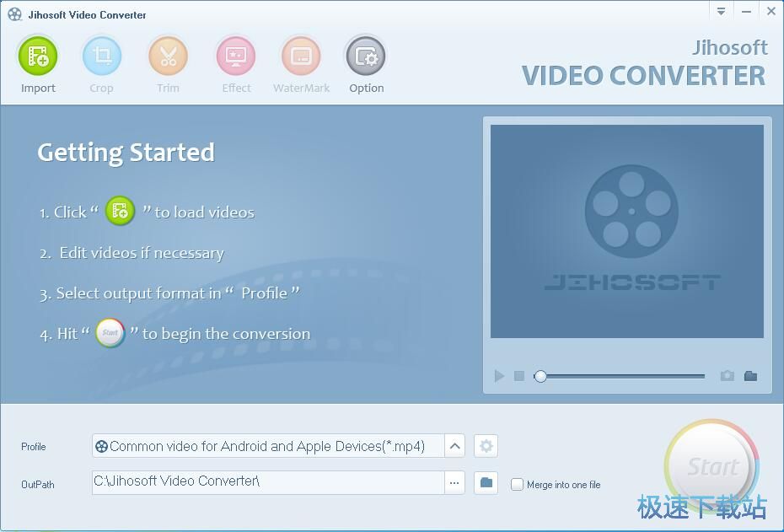
Task: Open profile settings gear button
Action: pyautogui.click(x=486, y=446)
